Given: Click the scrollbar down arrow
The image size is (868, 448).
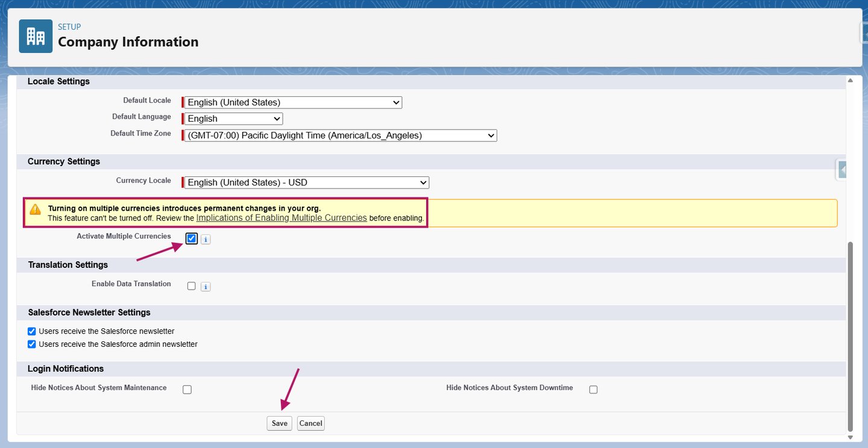Looking at the screenshot, I should [851, 437].
